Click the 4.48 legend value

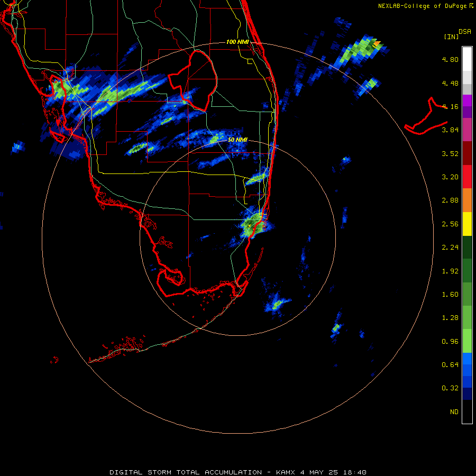(x=450, y=83)
